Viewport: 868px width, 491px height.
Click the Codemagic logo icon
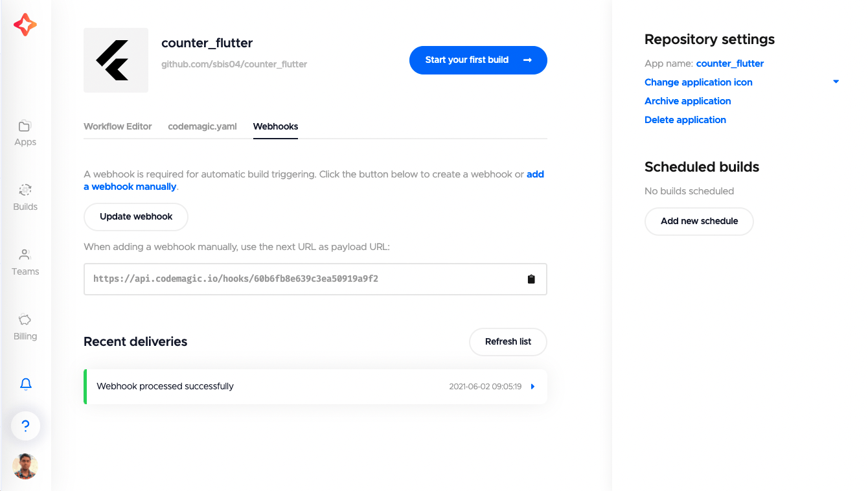[25, 25]
